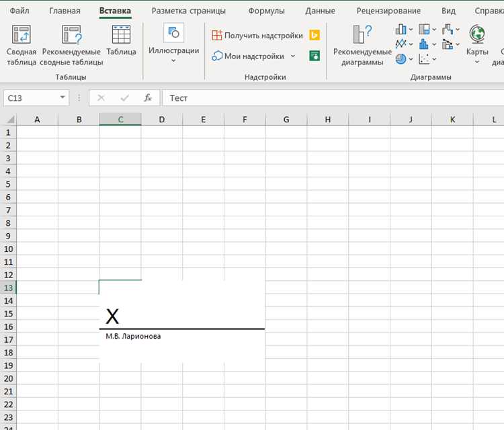This screenshot has height=430, width=504.
Task: Select row 1 header
Action: tap(8, 132)
